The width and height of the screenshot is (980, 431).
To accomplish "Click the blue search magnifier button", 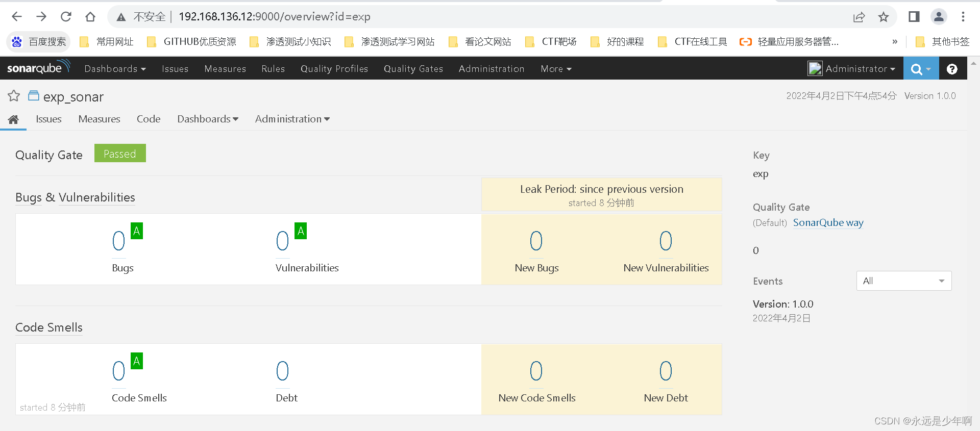I will [x=921, y=68].
